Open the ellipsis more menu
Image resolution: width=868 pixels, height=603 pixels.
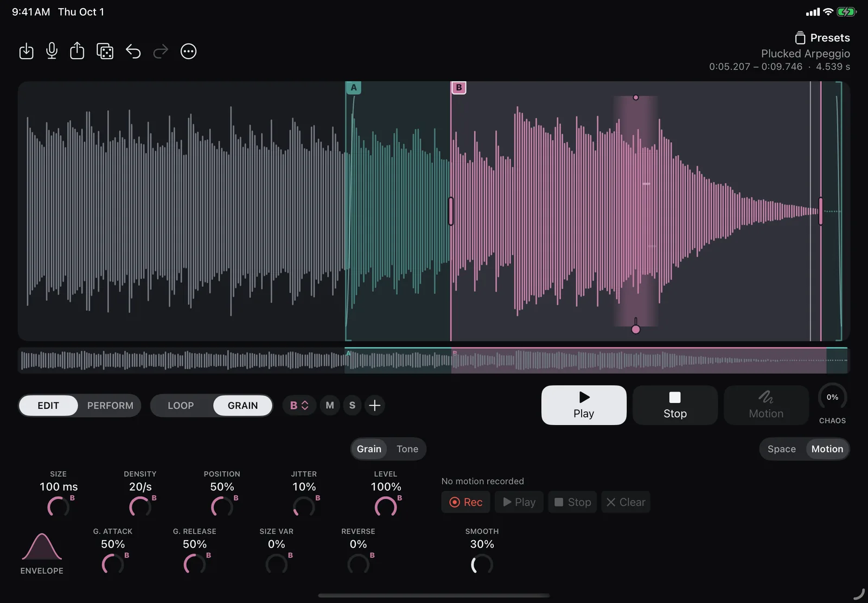pos(188,52)
